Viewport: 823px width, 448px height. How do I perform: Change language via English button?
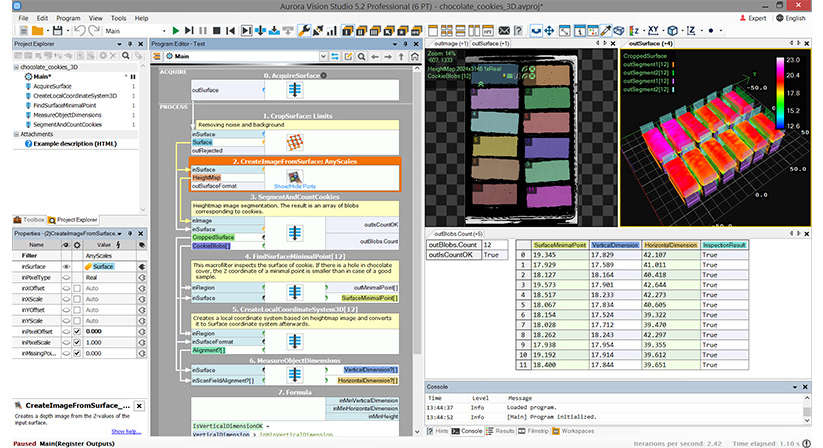(x=790, y=18)
